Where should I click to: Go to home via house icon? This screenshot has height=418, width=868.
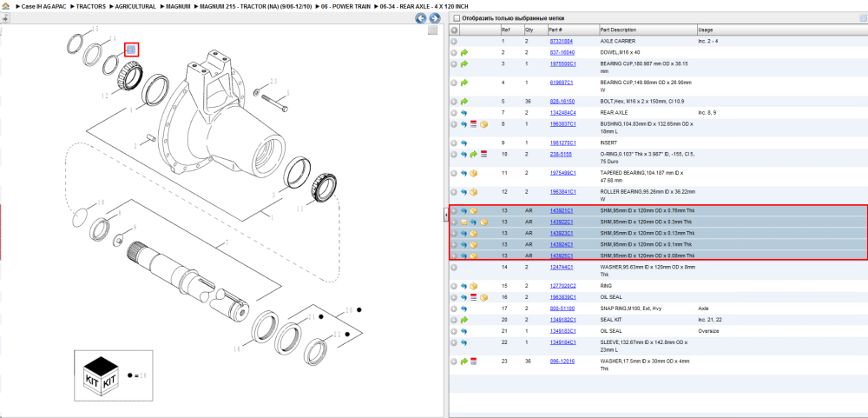click(x=5, y=6)
